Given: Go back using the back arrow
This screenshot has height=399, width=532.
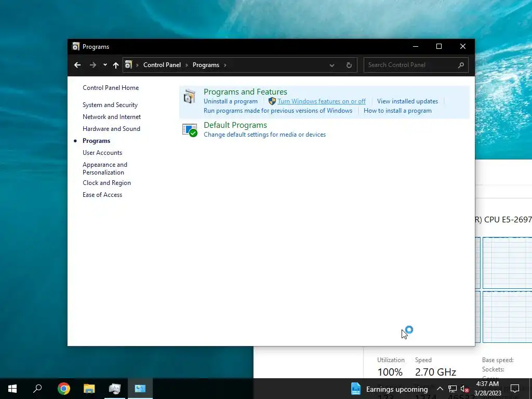Looking at the screenshot, I should [77, 65].
